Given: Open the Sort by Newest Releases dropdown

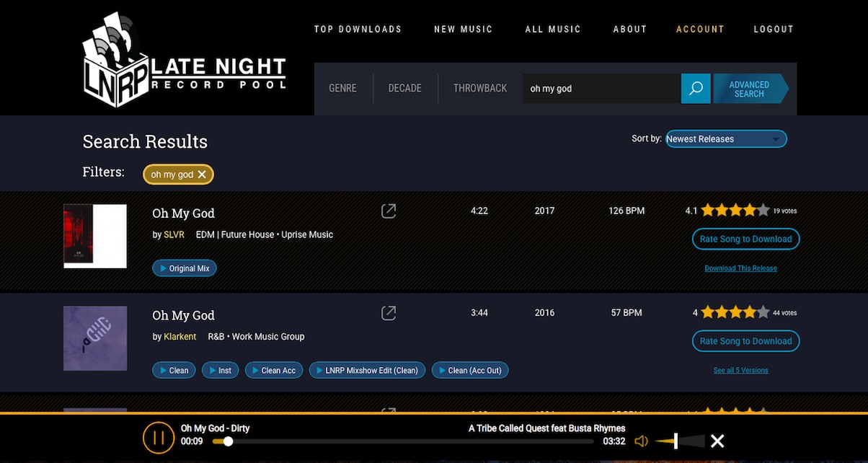Looking at the screenshot, I should click(726, 139).
